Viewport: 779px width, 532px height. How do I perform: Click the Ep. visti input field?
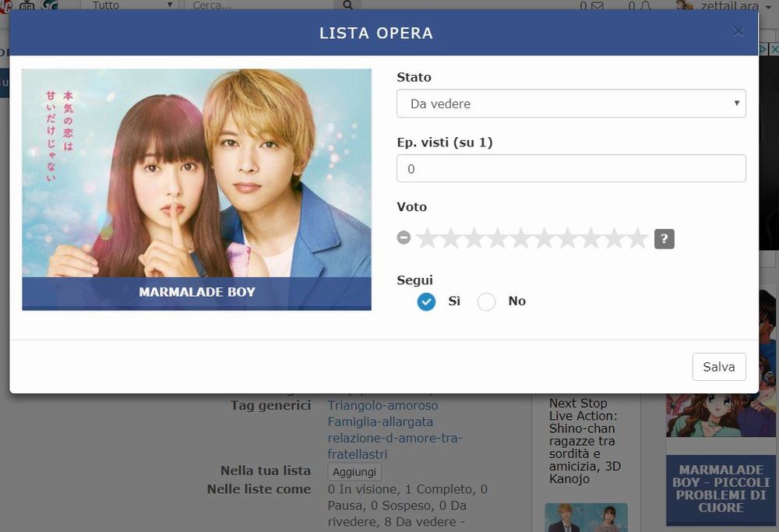[571, 168]
